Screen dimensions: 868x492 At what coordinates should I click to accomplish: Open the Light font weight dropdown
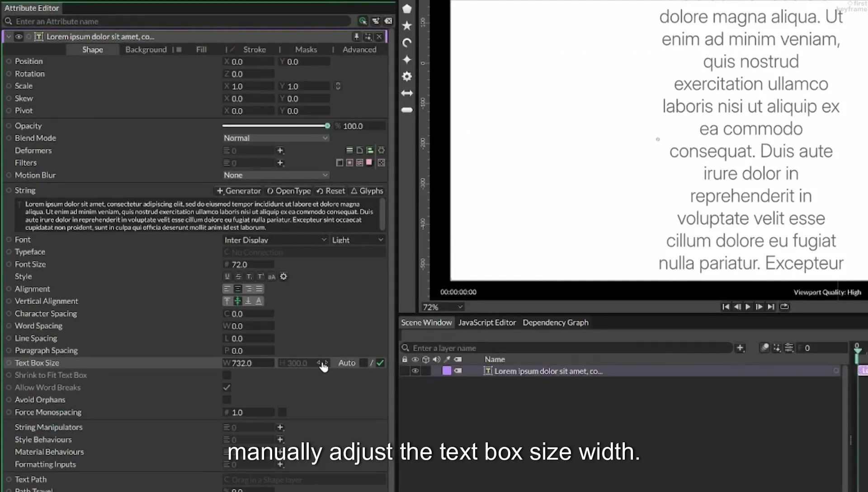[358, 240]
